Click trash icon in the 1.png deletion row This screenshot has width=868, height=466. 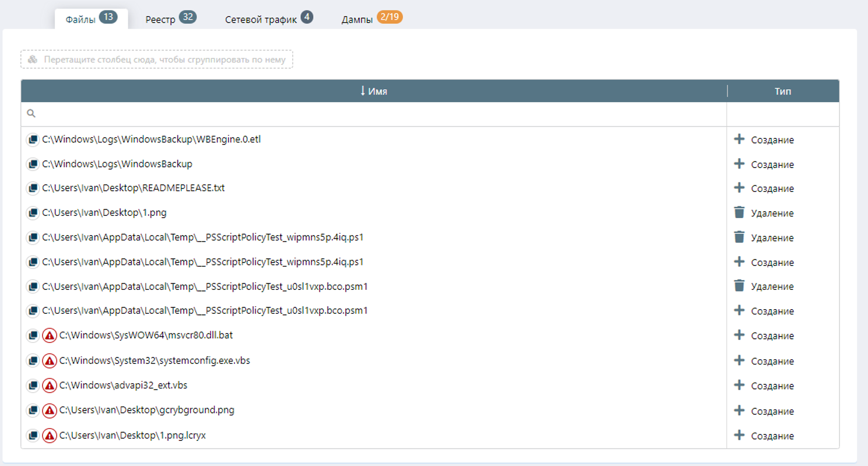(x=739, y=213)
